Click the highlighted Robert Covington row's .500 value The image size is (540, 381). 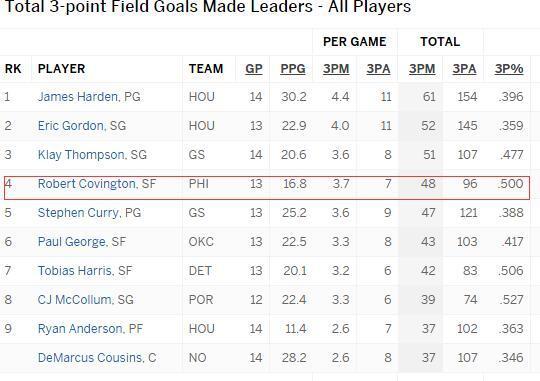point(510,184)
